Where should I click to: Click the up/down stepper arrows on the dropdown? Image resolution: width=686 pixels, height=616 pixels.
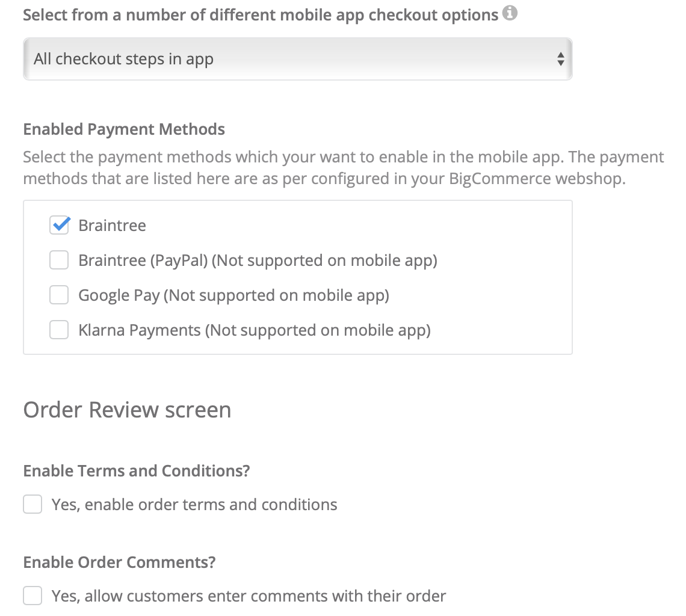[x=561, y=58]
